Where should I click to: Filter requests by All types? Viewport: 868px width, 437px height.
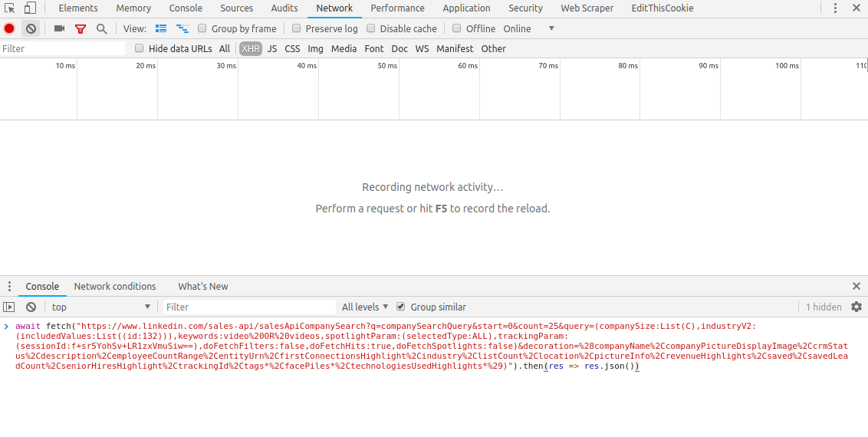click(224, 48)
